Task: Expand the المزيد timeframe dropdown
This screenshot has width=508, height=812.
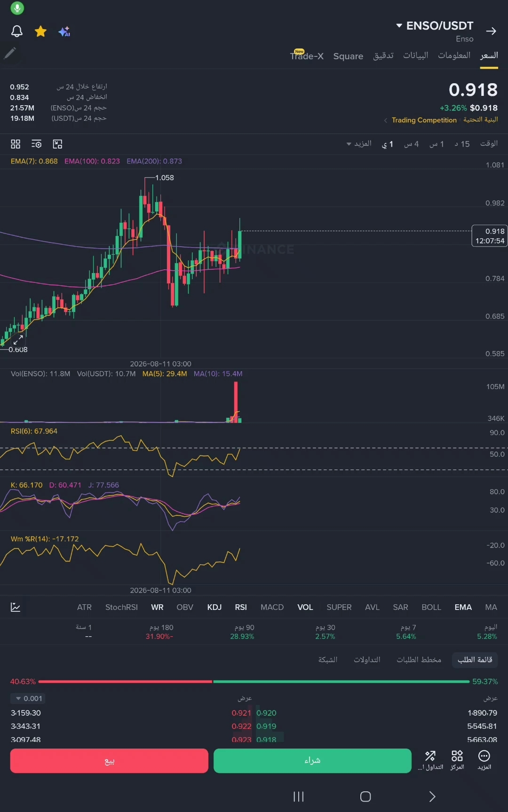Action: coord(359,144)
